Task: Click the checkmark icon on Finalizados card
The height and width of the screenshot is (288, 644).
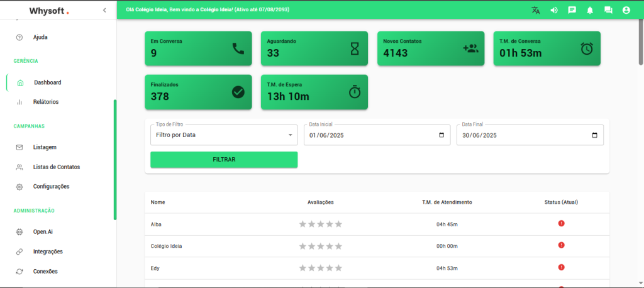Action: [238, 92]
